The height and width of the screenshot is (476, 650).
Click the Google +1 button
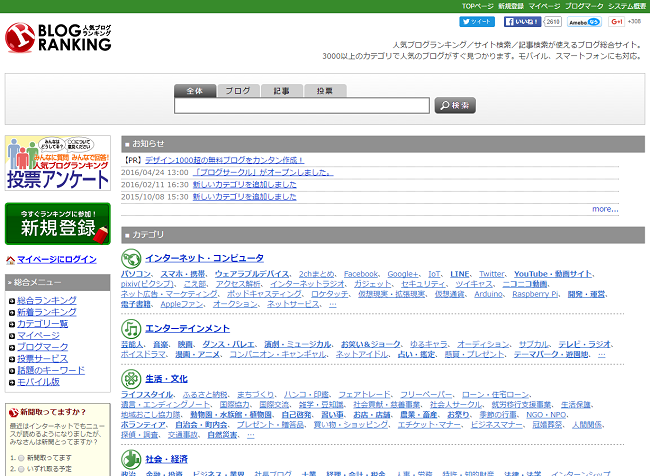click(x=617, y=21)
